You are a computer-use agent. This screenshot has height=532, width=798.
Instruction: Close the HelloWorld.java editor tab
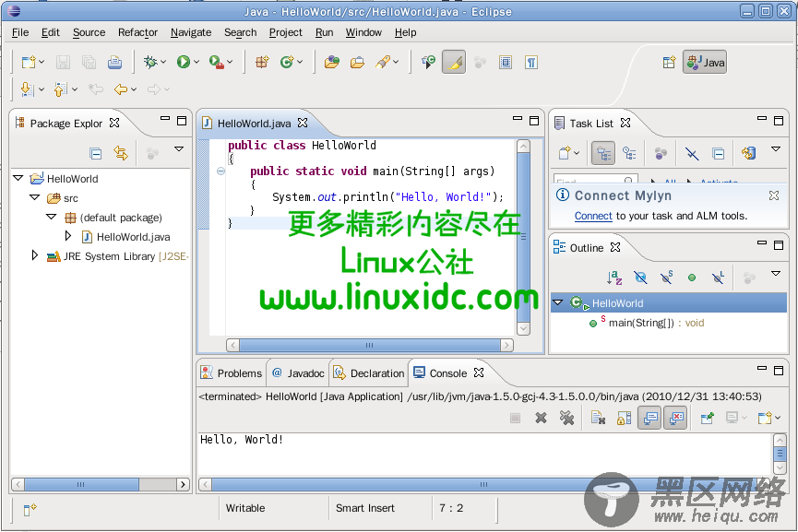tap(303, 123)
